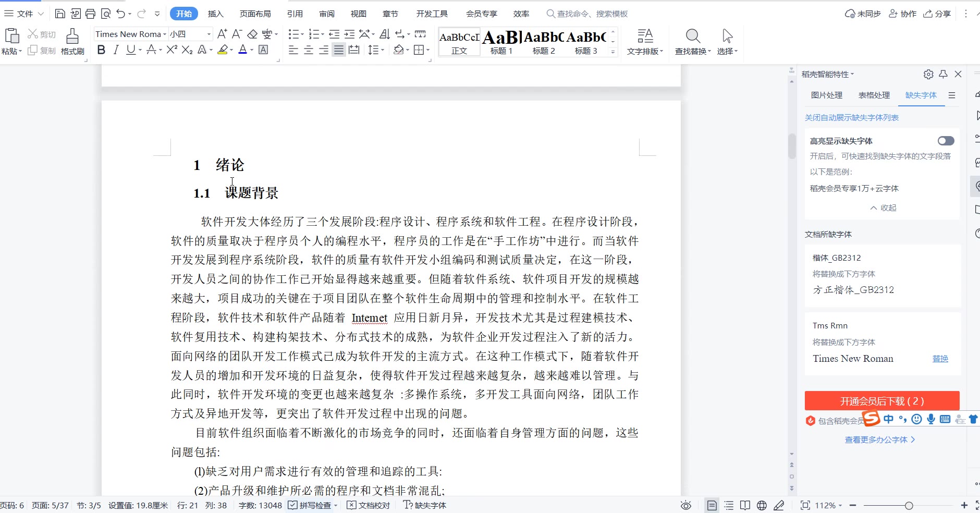The image size is (980, 513).
Task: Expand the styles gallery
Action: (613, 52)
